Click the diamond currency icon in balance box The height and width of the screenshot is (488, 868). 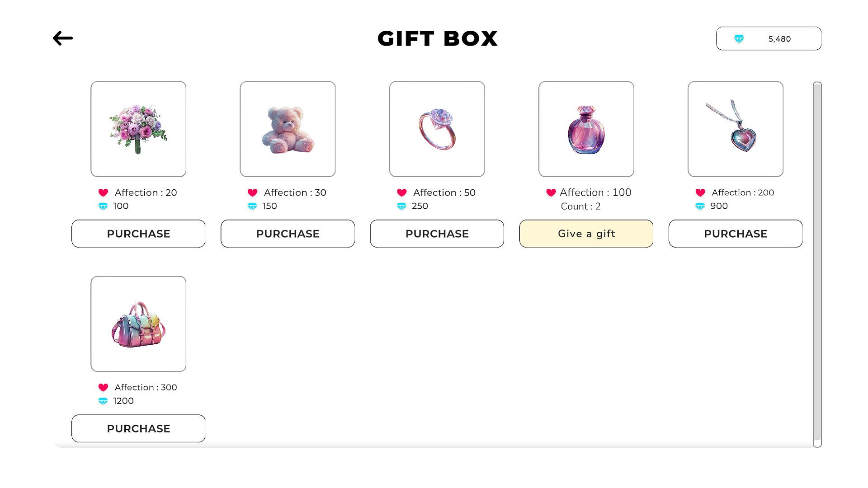tap(739, 39)
